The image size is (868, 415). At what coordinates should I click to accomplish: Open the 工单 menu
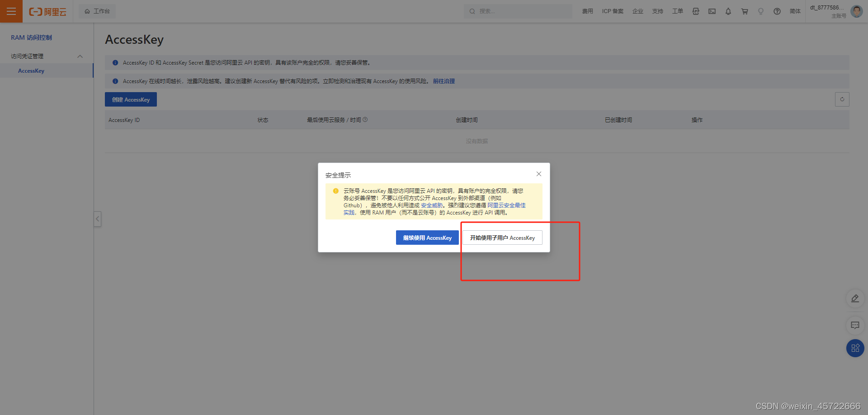677,11
